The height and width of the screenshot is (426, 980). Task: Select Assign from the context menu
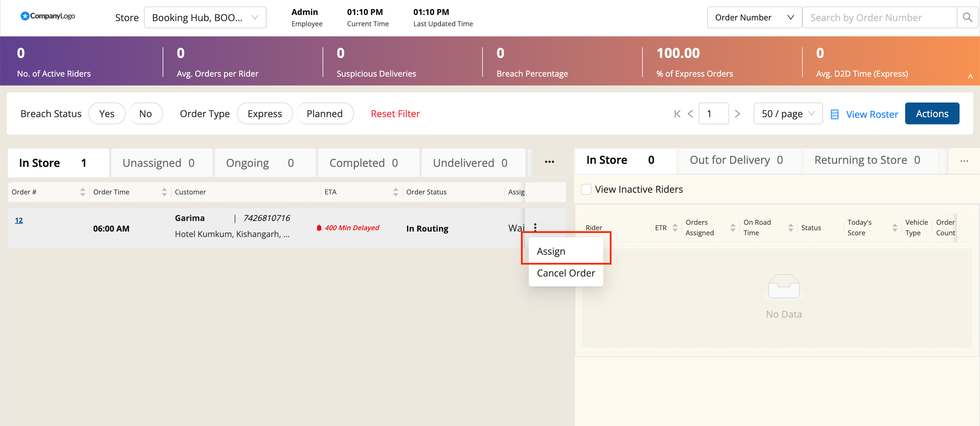(x=551, y=251)
